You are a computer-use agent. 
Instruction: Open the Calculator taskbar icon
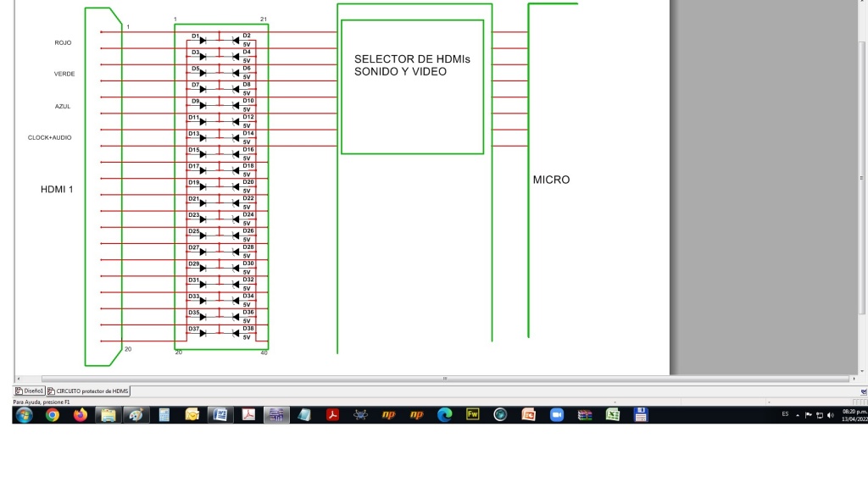(x=164, y=415)
